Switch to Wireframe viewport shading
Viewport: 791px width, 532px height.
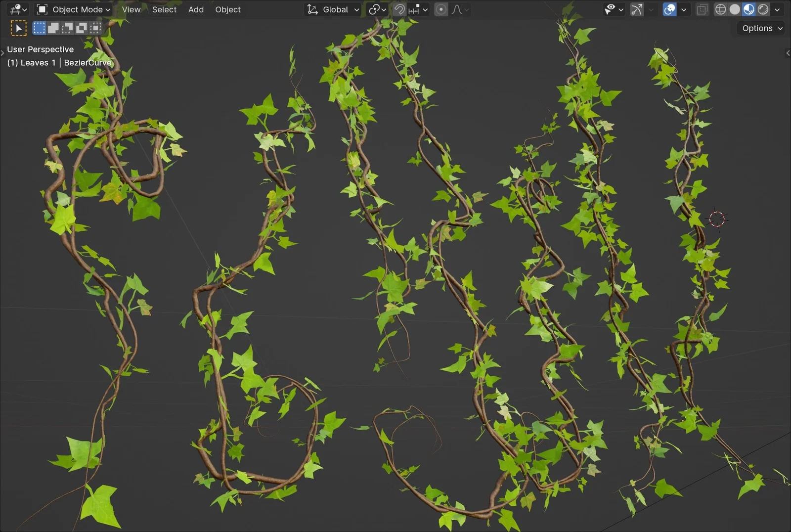(720, 9)
